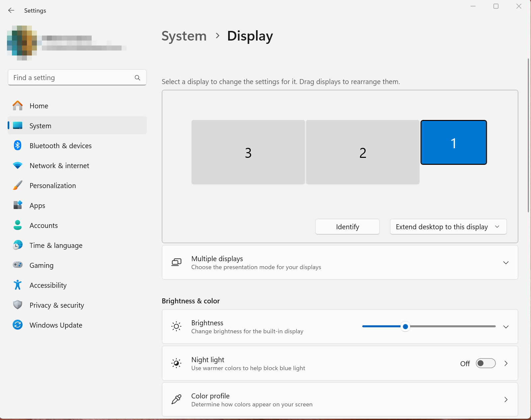
Task: Expand Brightness options chevron
Action: pyautogui.click(x=506, y=327)
